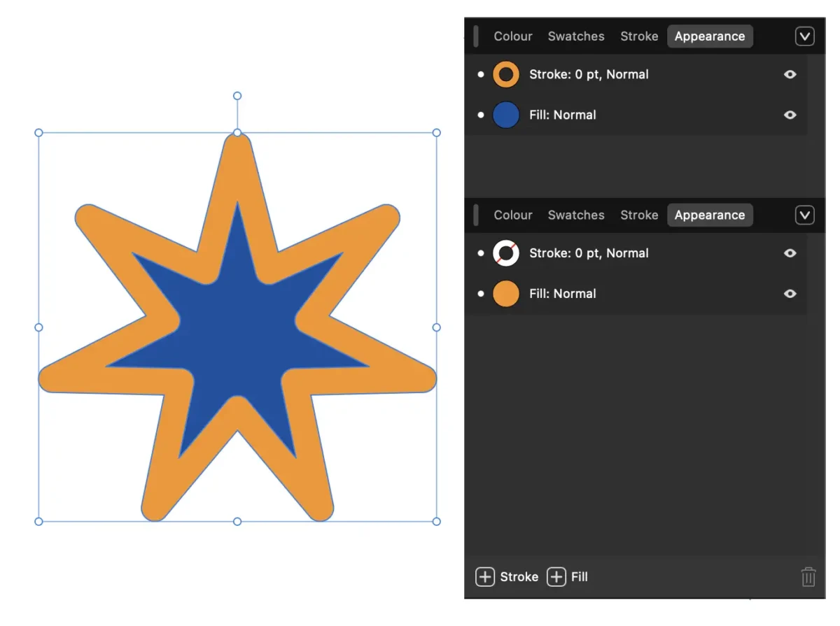
Task: Select the blue Fill colour swatch
Action: (506, 115)
